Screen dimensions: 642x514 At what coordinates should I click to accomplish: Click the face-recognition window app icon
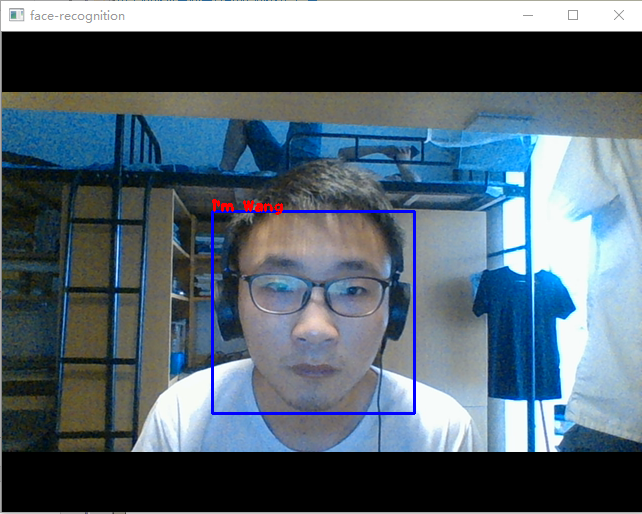(16, 15)
